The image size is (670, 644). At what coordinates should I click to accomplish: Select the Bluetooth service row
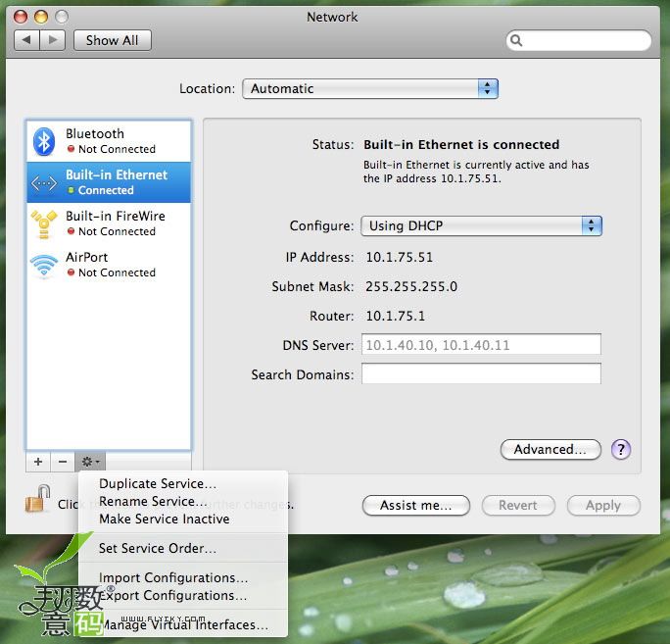[109, 141]
